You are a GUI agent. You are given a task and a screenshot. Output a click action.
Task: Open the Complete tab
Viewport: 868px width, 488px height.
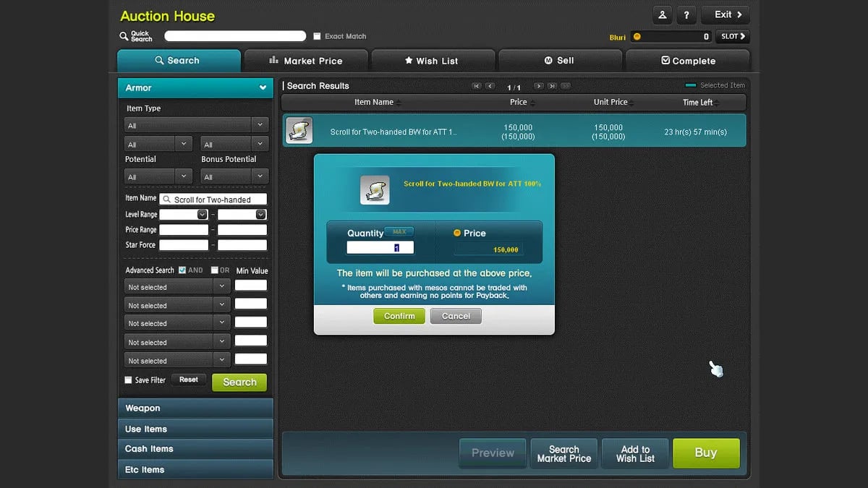pos(688,61)
